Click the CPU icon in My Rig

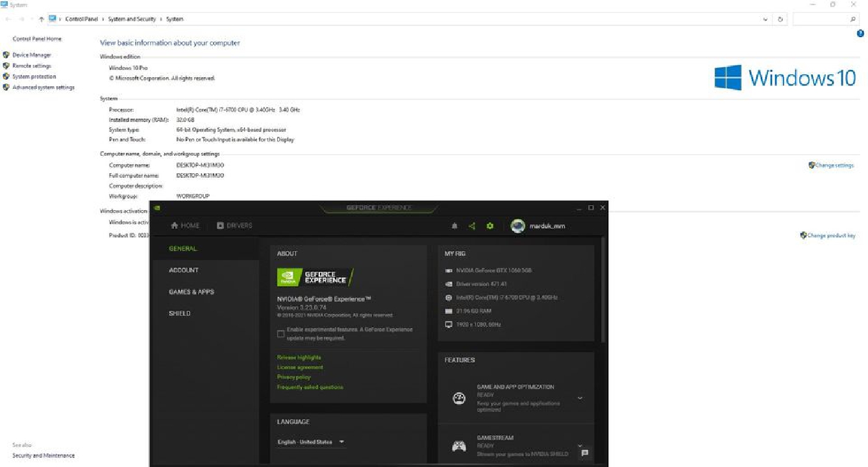(449, 298)
